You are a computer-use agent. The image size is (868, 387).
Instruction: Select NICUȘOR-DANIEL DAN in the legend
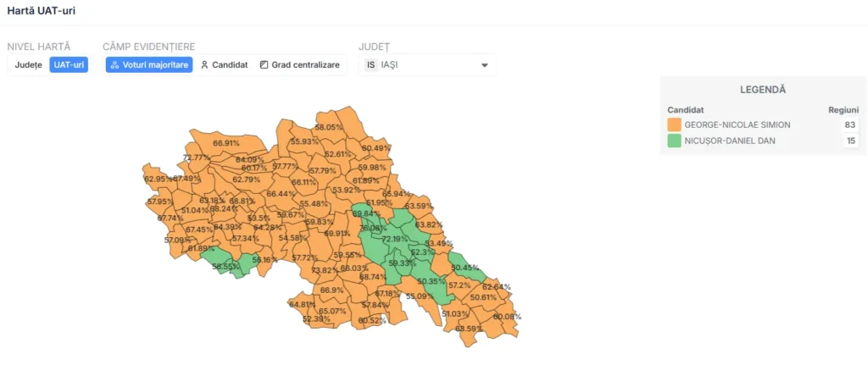(x=730, y=141)
